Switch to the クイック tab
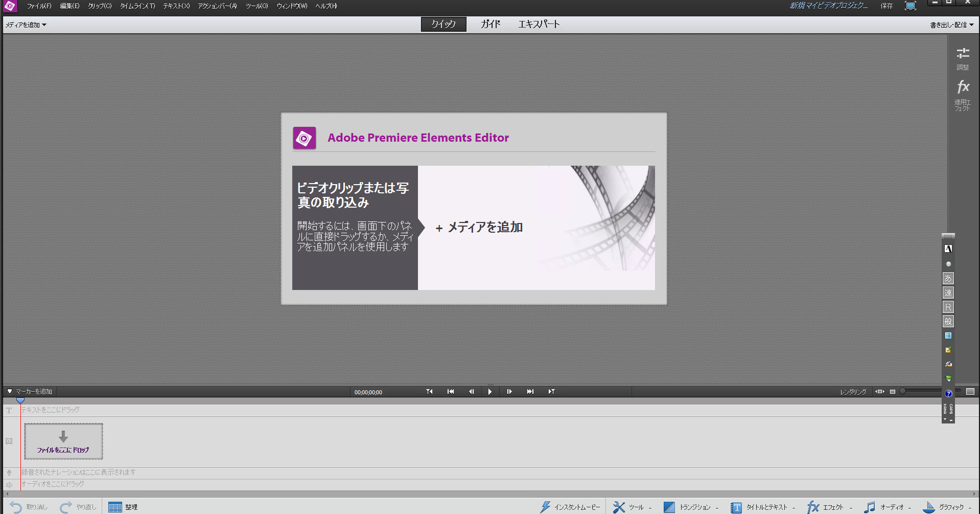Viewport: 980px width, 514px height. (x=444, y=24)
